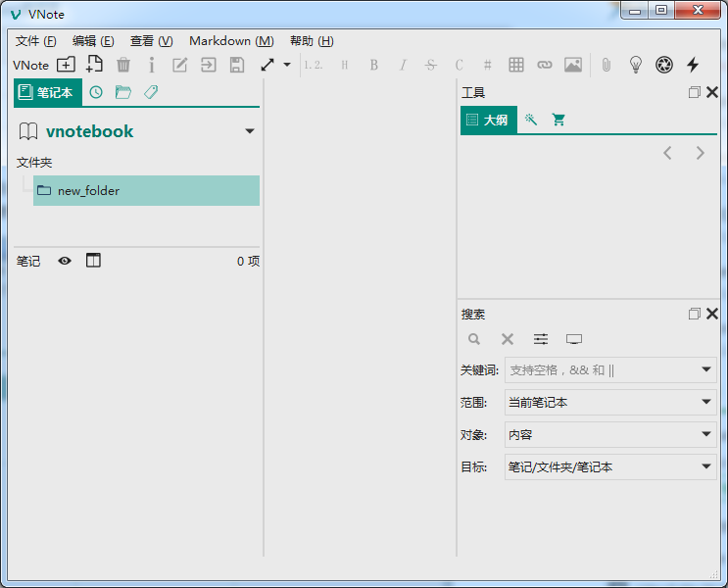Click the outline right chevron button
Screen dimensions: 728x588
tap(701, 153)
